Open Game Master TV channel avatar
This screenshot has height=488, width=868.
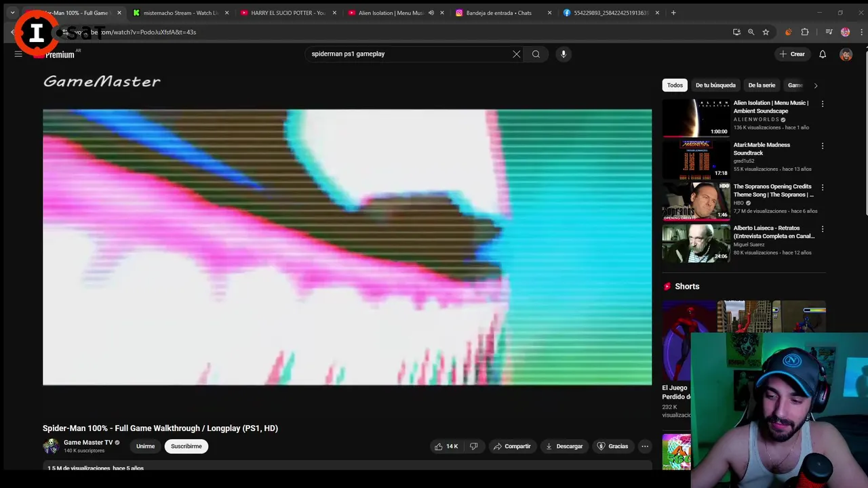point(51,446)
